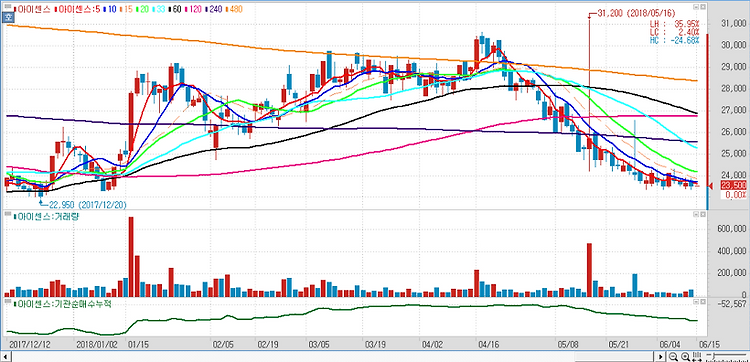Screen dimensions: 750x362
Task: Minimize the price chart pane
Action: pos(696,7)
